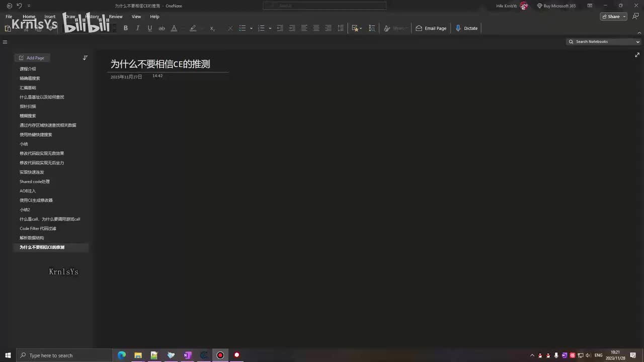The height and width of the screenshot is (362, 644).
Task: Click the Back arrow in title bar
Action: tap(9, 6)
